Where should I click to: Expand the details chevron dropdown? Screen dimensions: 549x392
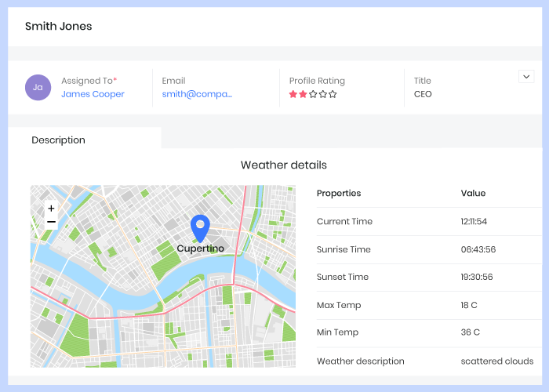[526, 77]
